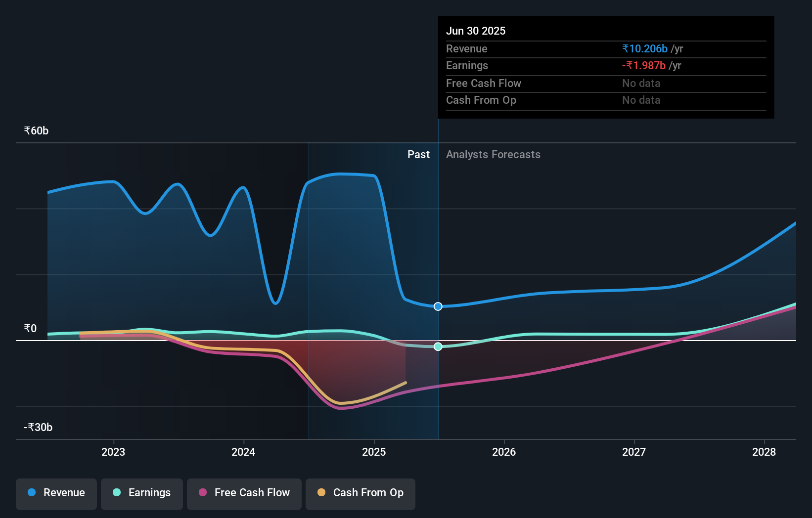Click the ₹10.206b revenue value in tooltip
812x518 pixels.
pos(645,48)
